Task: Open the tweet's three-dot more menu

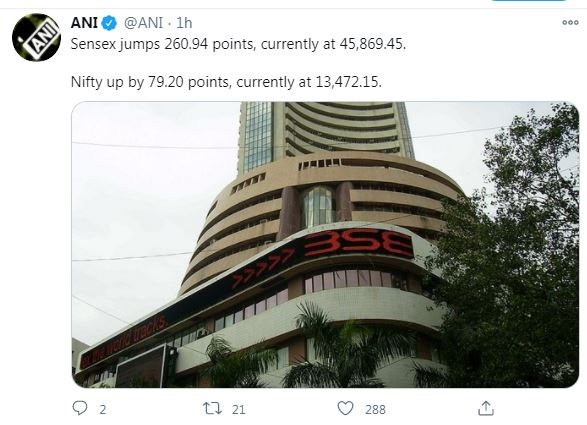Action: (x=570, y=23)
